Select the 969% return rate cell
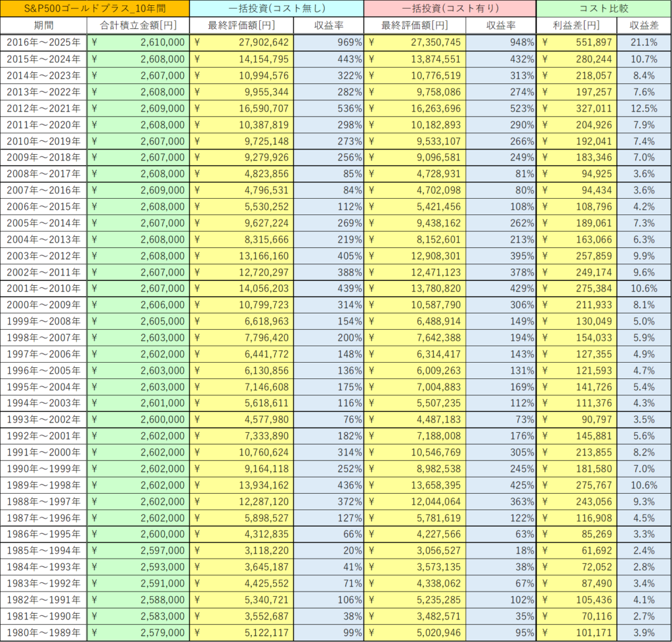This screenshot has height=642, width=672. click(x=328, y=42)
